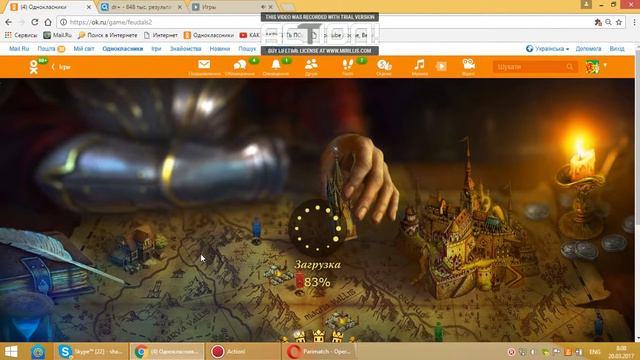Open Знайомства in portal navigation
This screenshot has width=640, height=360.
tap(186, 49)
